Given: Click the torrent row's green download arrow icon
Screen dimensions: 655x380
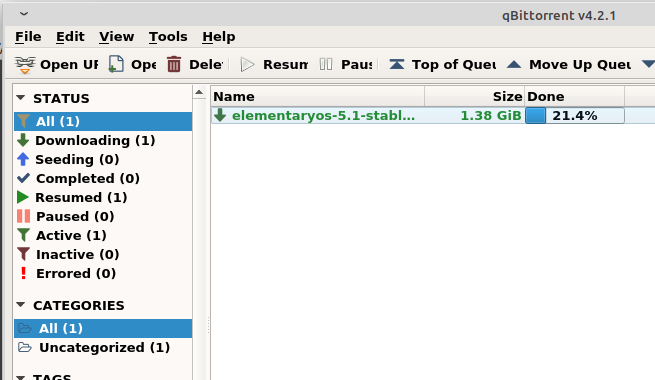Looking at the screenshot, I should tap(220, 115).
